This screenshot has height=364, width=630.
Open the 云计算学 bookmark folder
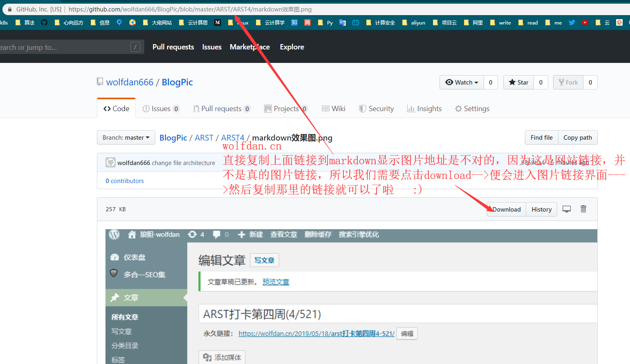click(x=270, y=22)
